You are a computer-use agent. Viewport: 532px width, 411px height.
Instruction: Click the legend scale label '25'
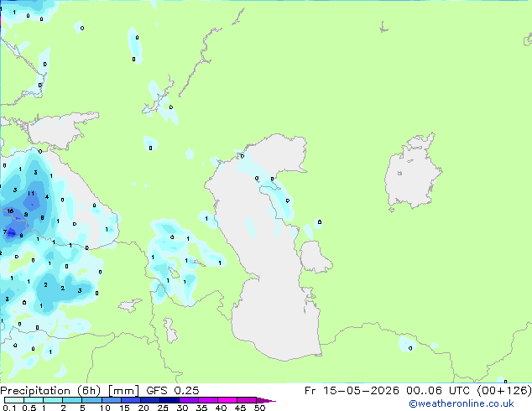[163, 408]
